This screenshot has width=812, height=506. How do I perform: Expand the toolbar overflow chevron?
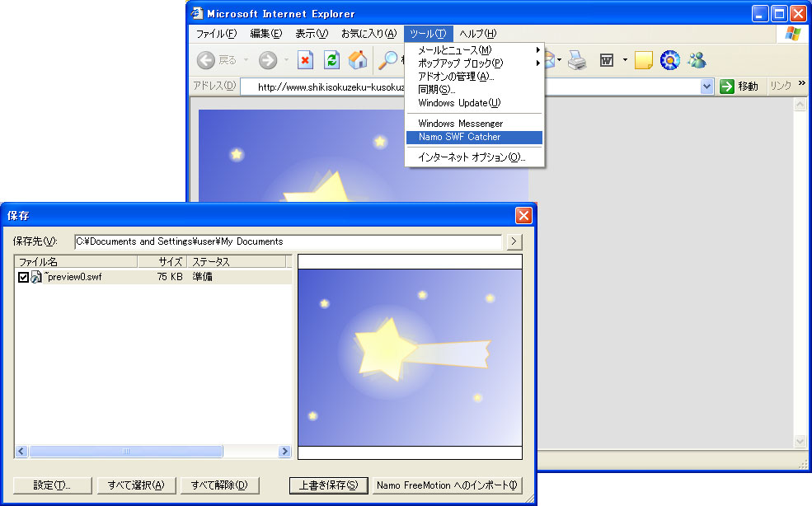(802, 83)
